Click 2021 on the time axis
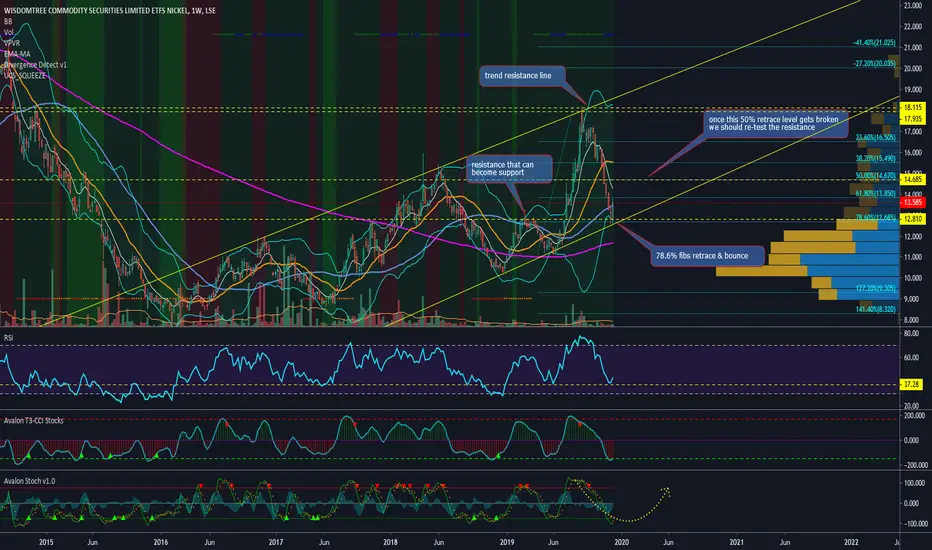932x550 pixels. click(x=736, y=542)
